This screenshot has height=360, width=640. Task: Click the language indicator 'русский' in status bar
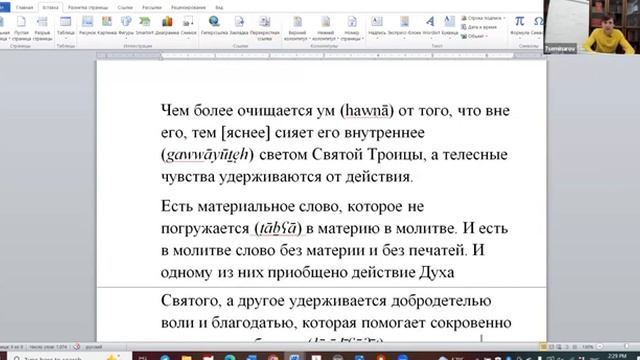[x=94, y=347]
